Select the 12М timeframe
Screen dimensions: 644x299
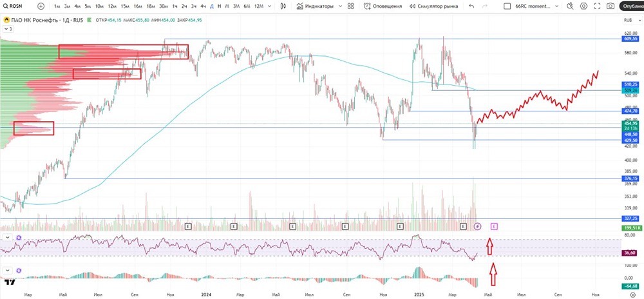(259, 6)
